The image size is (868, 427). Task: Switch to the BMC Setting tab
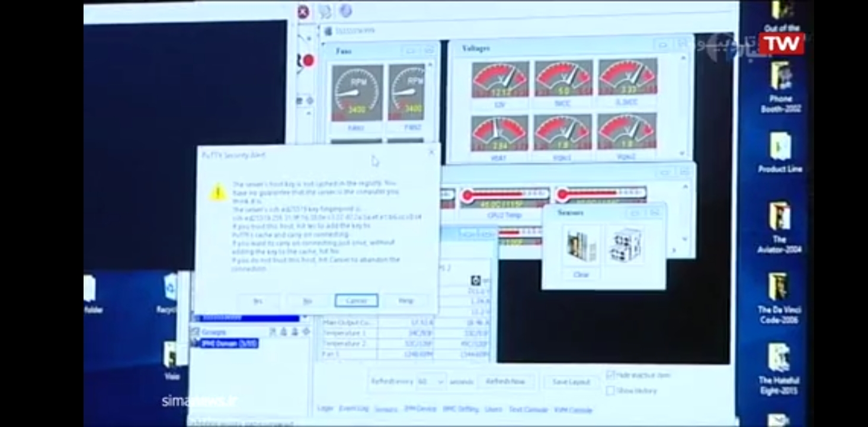point(460,409)
